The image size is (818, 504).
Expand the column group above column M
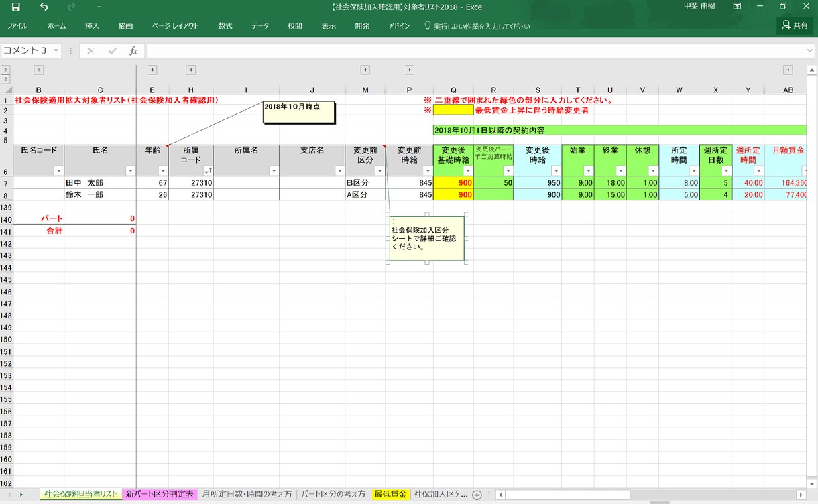[365, 70]
